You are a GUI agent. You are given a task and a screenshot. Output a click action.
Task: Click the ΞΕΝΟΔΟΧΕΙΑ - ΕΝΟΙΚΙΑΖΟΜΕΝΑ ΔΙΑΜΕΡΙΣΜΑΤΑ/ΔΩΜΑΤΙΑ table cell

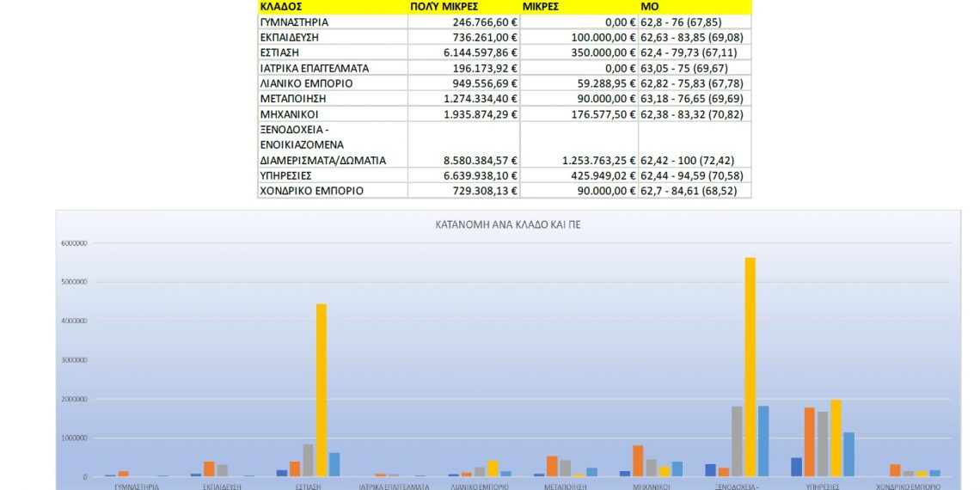pos(333,144)
